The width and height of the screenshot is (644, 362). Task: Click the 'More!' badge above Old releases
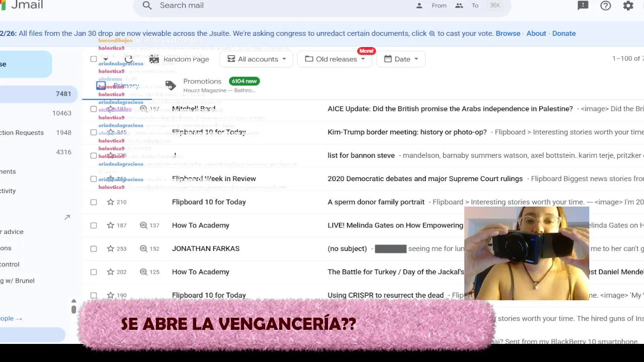click(x=366, y=51)
